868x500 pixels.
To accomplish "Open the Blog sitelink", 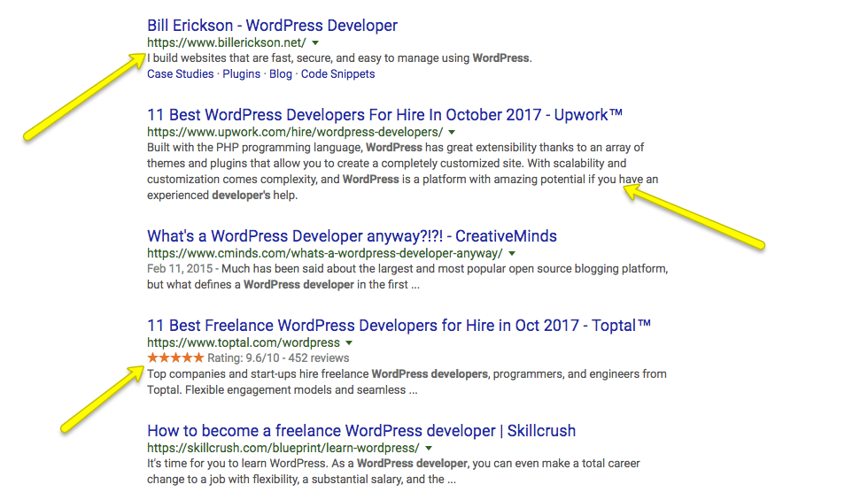I will 281,73.
